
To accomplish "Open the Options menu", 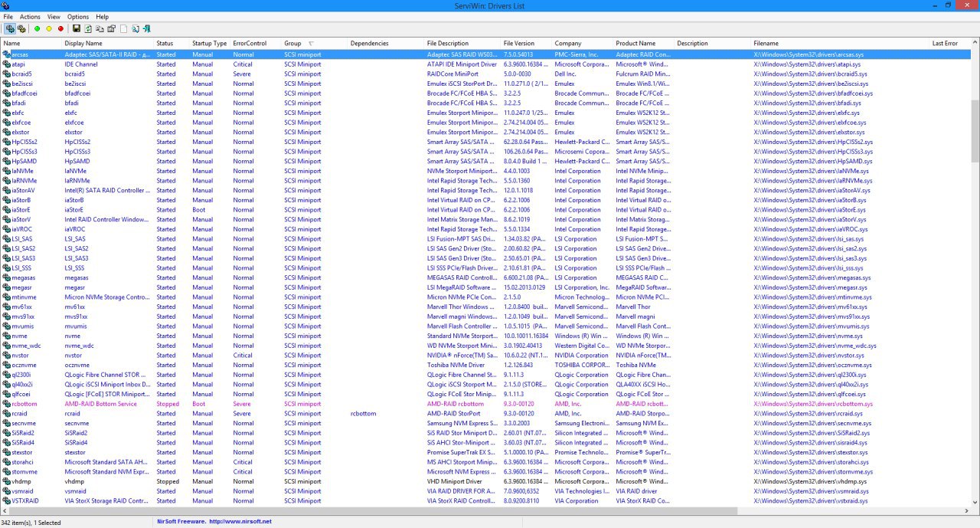I will pyautogui.click(x=78, y=17).
